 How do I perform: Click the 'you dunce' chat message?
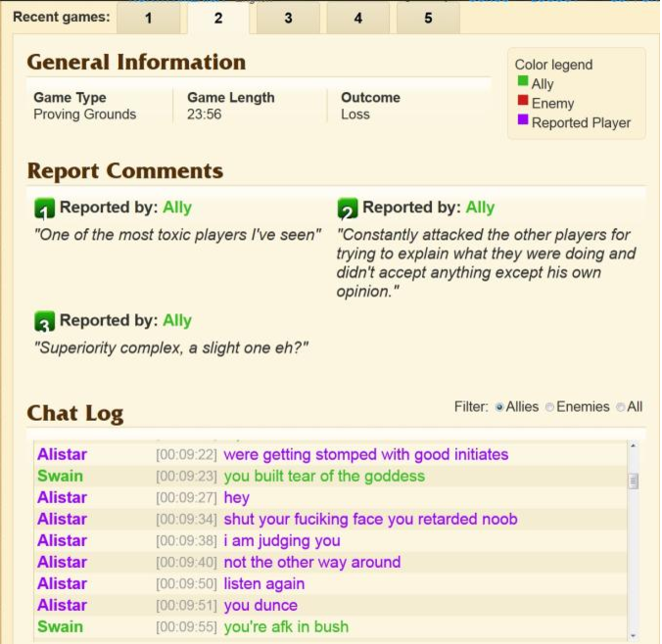(x=260, y=605)
